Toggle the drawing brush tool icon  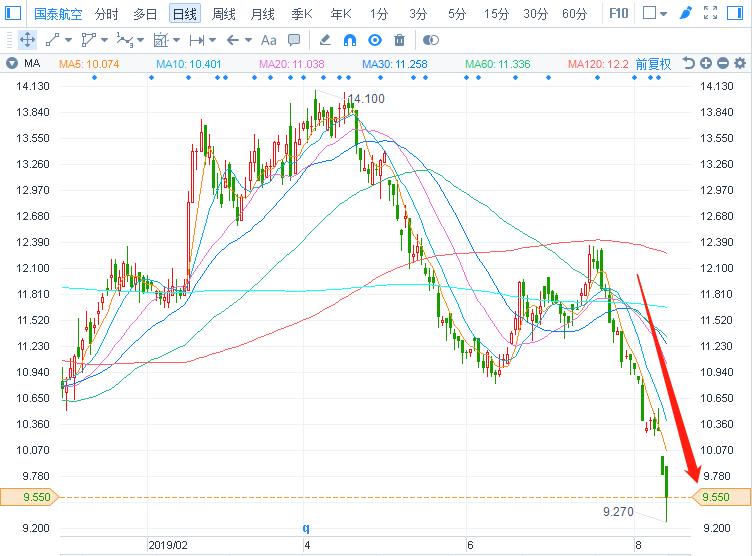click(686, 13)
